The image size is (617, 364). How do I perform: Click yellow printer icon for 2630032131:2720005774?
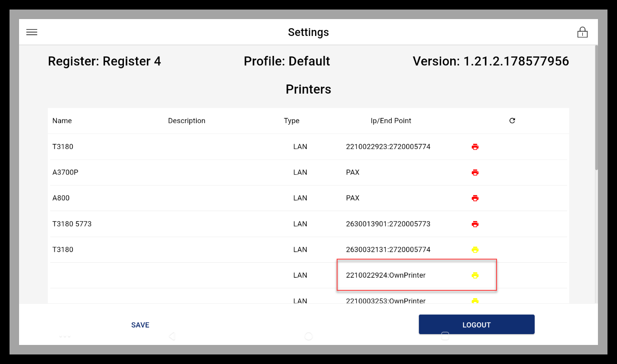tap(475, 250)
